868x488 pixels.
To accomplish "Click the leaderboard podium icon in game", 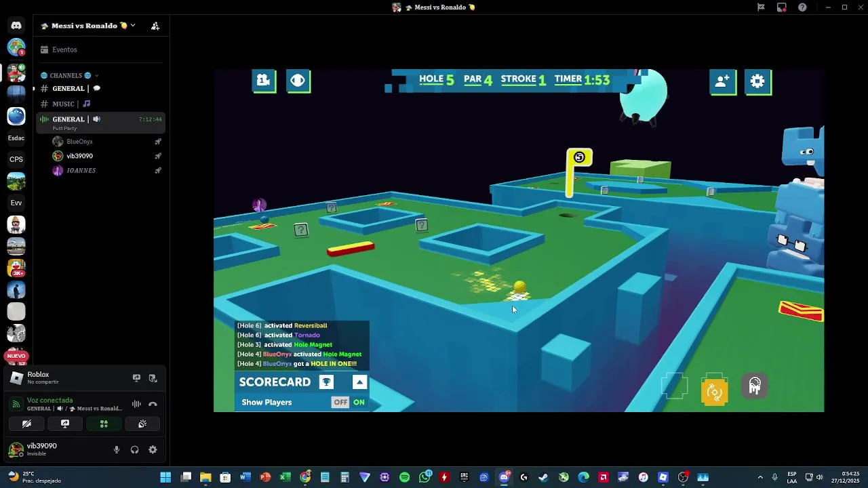I will point(263,81).
